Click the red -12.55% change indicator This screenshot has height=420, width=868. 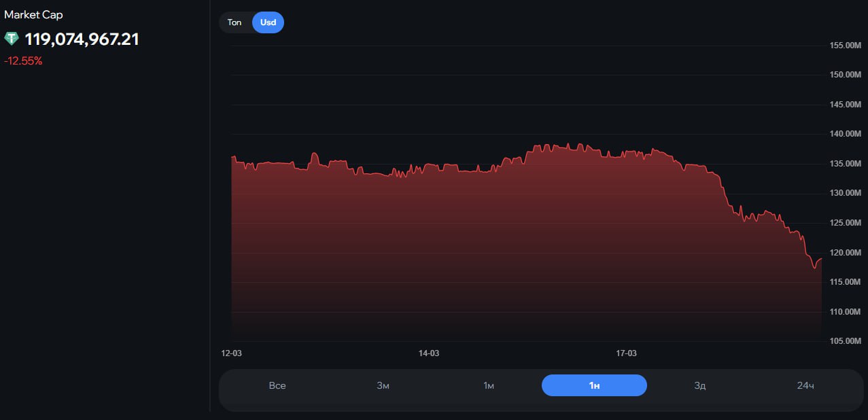(23, 61)
